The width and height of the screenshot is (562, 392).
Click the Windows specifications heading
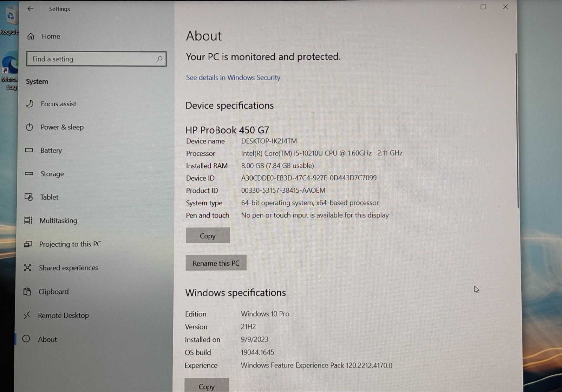pos(235,293)
